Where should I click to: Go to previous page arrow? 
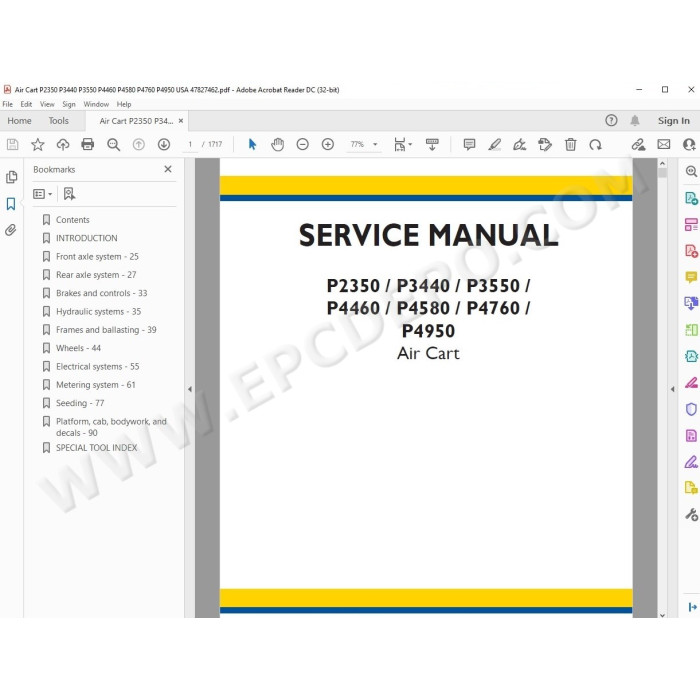[x=139, y=145]
